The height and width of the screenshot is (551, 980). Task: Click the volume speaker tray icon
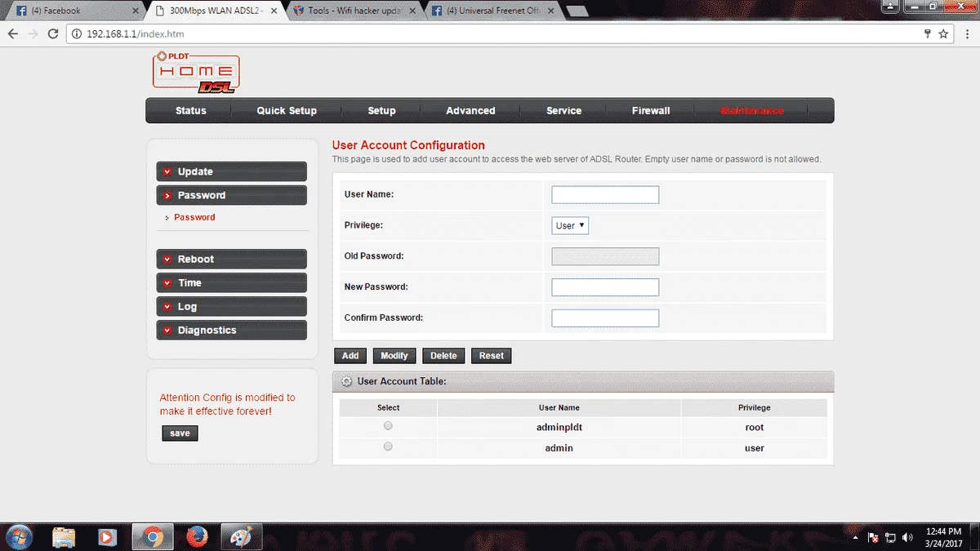(x=908, y=538)
